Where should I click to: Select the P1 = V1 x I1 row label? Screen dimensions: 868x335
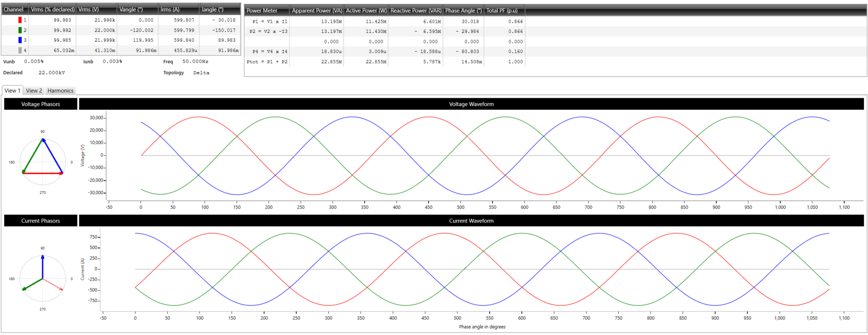270,21
